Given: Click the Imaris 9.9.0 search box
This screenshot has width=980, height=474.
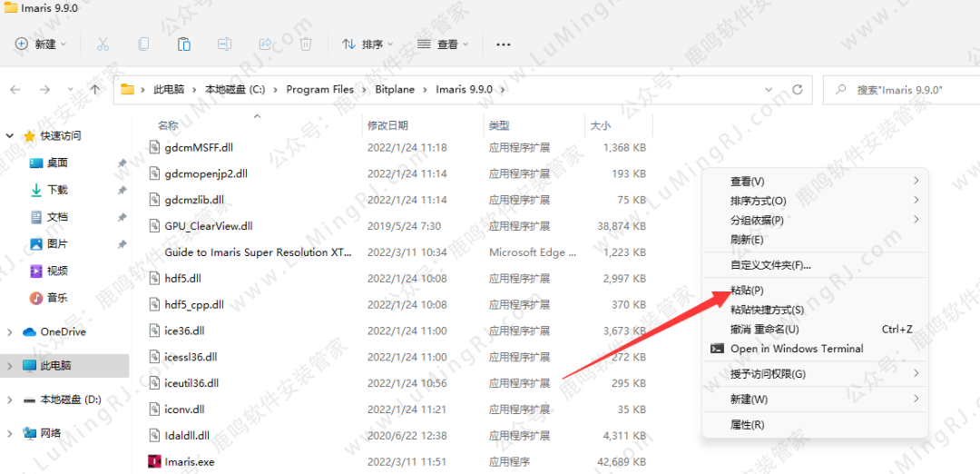Looking at the screenshot, I should point(903,90).
